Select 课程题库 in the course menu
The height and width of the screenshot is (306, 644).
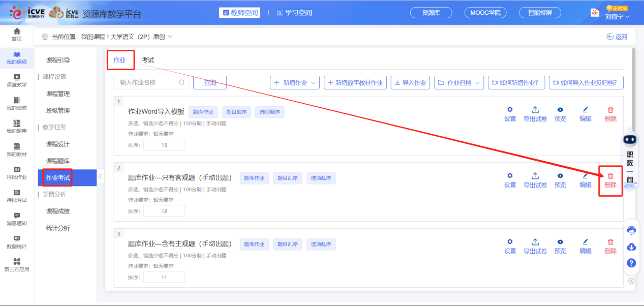(x=58, y=161)
